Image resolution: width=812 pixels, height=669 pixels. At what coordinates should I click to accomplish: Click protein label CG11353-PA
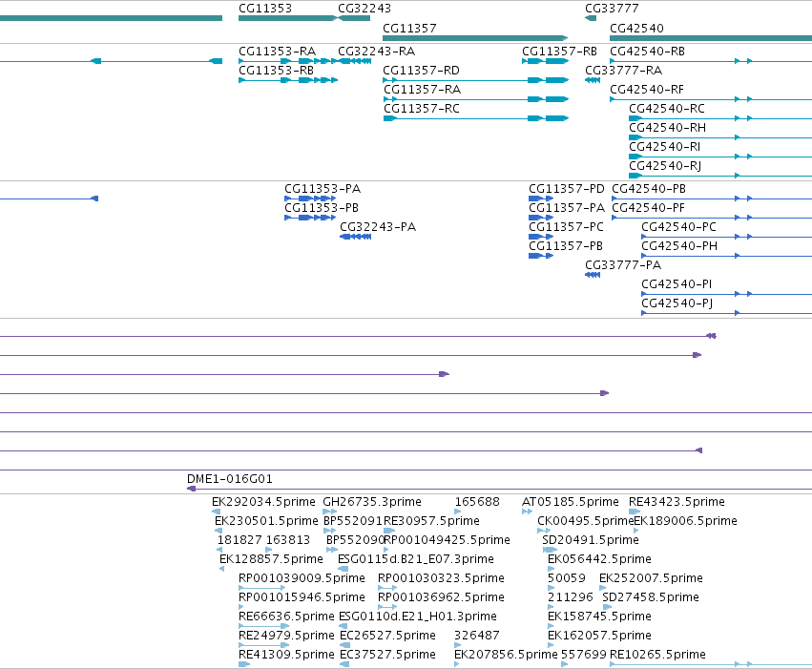tap(323, 189)
